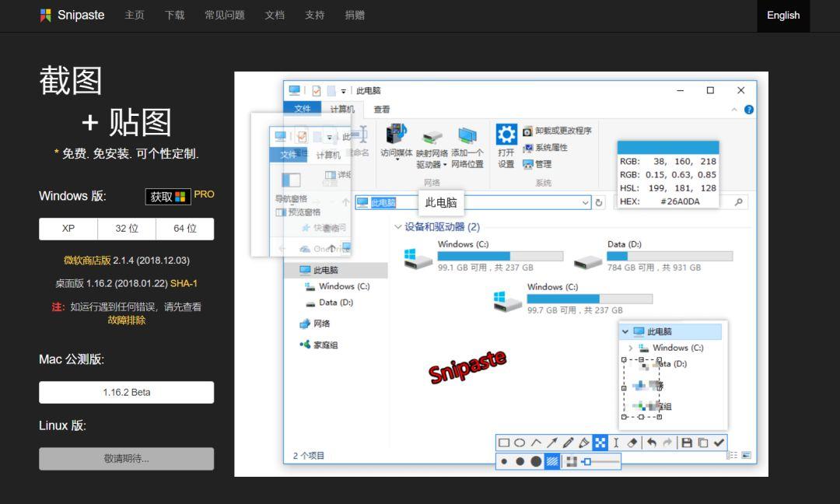Click the checkmark finish icon

[719, 443]
